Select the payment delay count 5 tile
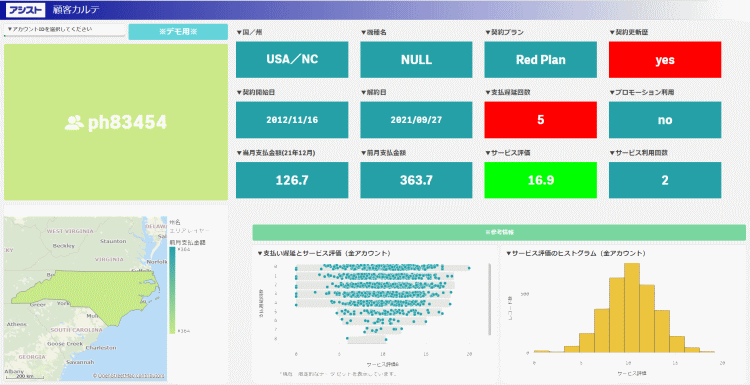This screenshot has width=750, height=385. point(540,120)
